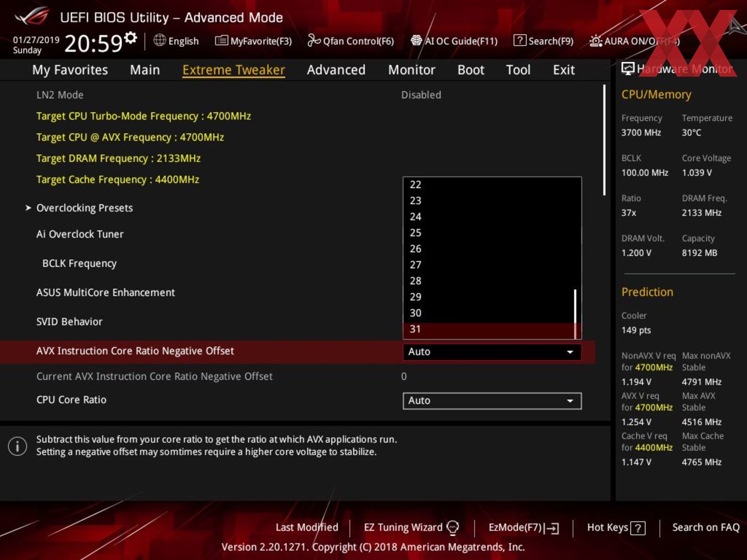Open the AVX Instruction Core Ratio Offset dropdown
This screenshot has width=747, height=560.
click(492, 351)
